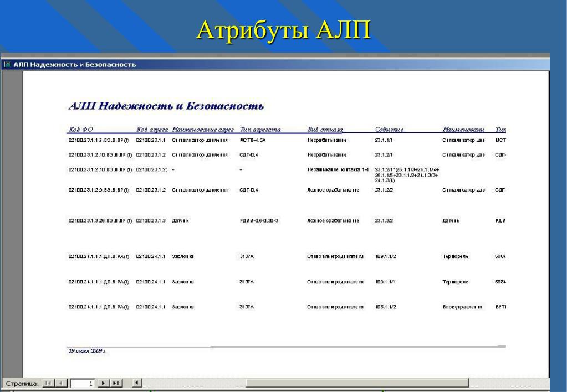Select unit code cell '02100.23.1.1'
This screenshot has width=567, height=392.
coord(150,140)
